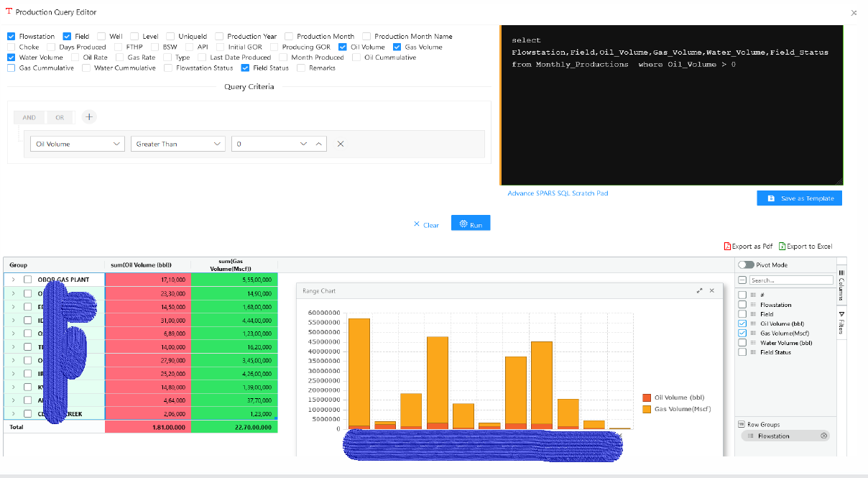Click the drag handle beside Field Status column
Image resolution: width=868 pixels, height=478 pixels.
pyautogui.click(x=753, y=352)
